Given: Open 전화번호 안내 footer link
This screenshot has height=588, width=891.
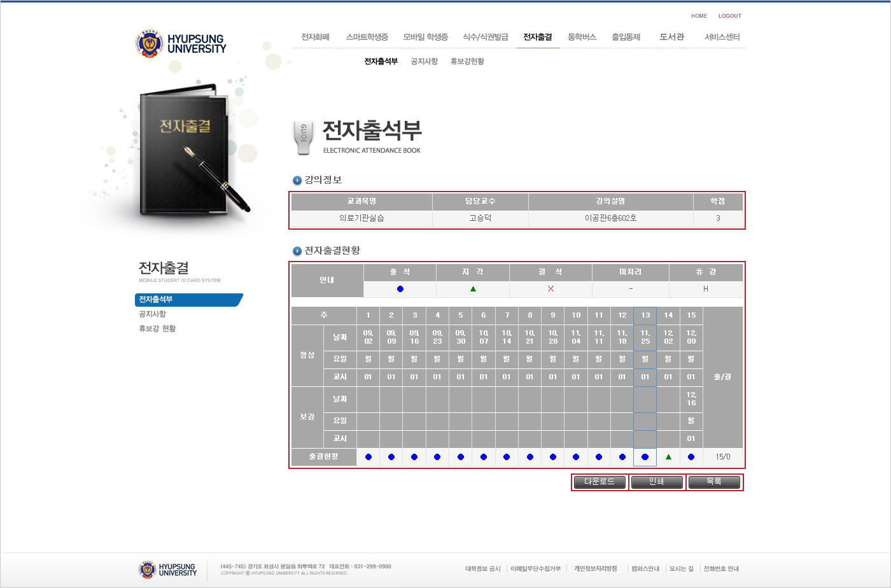Looking at the screenshot, I should 721,569.
